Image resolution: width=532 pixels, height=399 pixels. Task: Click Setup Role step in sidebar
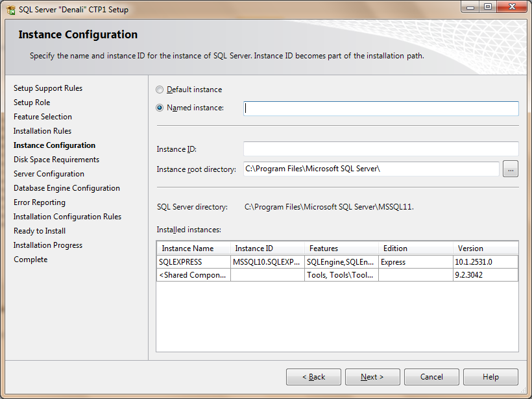[x=32, y=103]
